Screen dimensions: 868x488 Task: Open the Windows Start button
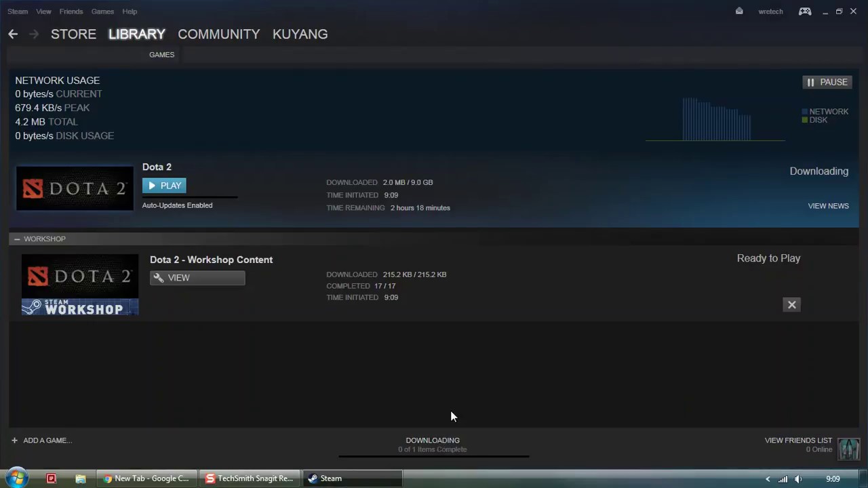[17, 479]
